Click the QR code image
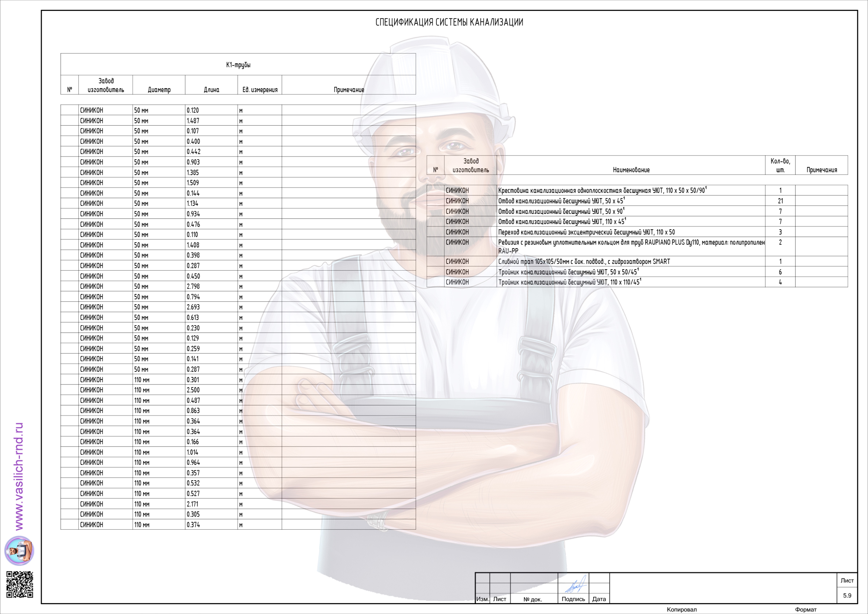868x614 pixels. tap(20, 584)
